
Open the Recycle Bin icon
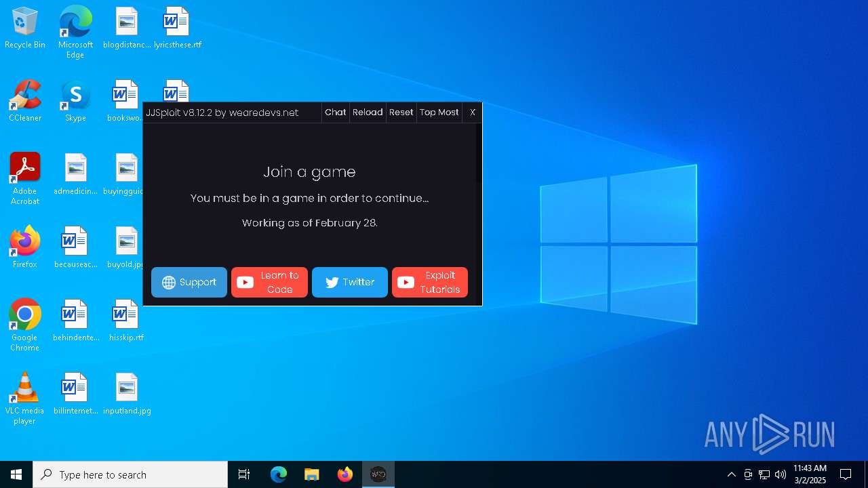tap(25, 28)
